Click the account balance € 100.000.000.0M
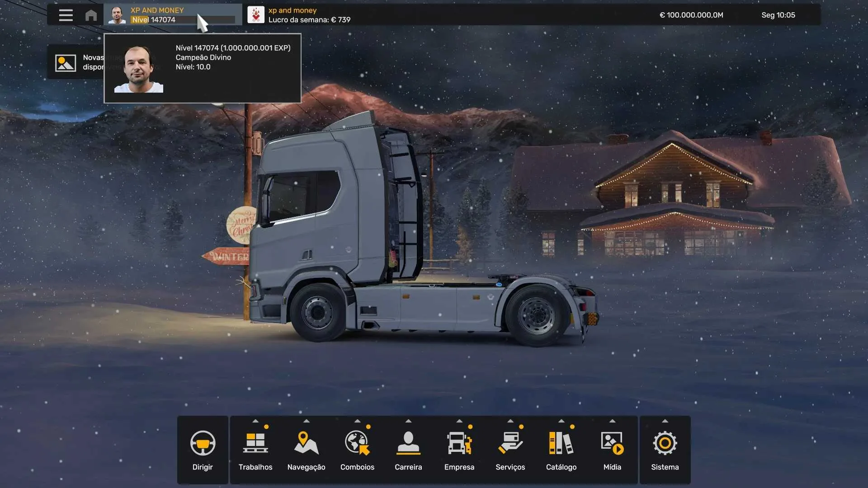This screenshot has width=868, height=488. pyautogui.click(x=691, y=15)
